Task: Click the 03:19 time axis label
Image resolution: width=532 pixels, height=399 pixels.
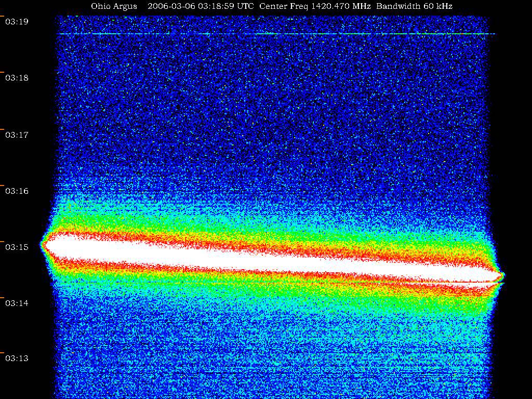Action: click(17, 22)
